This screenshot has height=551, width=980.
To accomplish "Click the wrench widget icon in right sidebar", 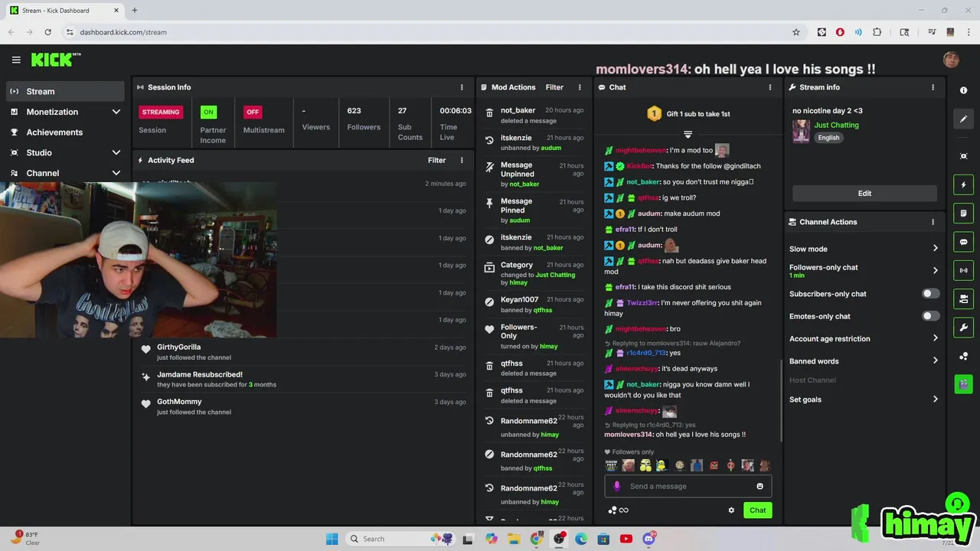I will point(963,328).
